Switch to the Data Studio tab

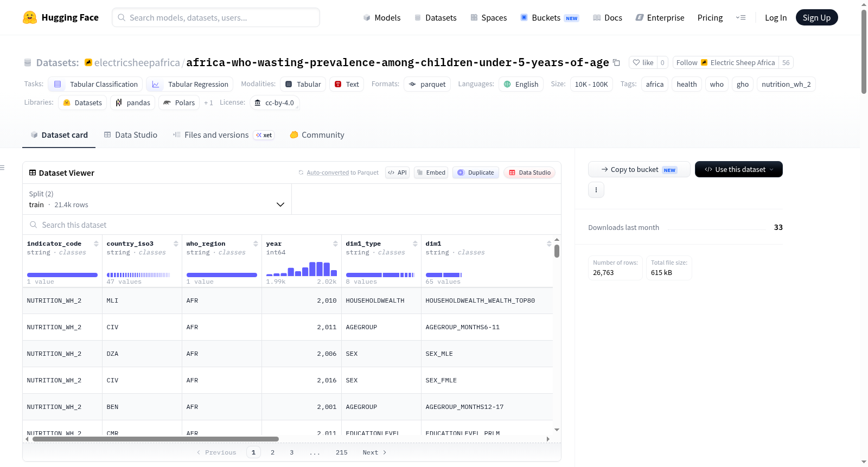click(x=131, y=135)
